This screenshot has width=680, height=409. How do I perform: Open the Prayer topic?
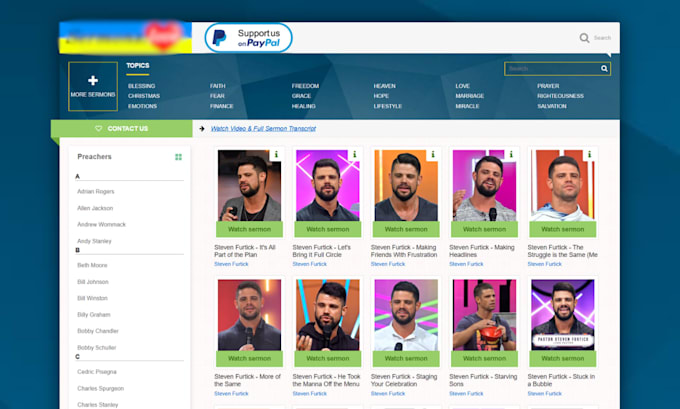pyautogui.click(x=548, y=86)
